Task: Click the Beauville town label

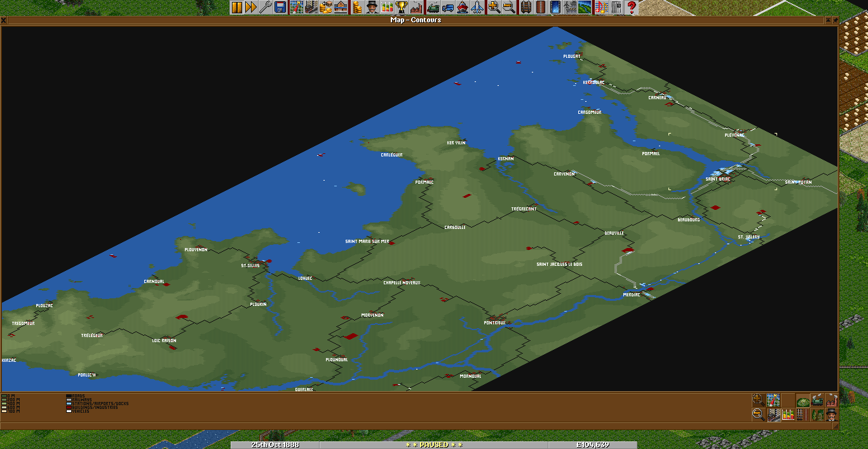Action: tap(614, 233)
